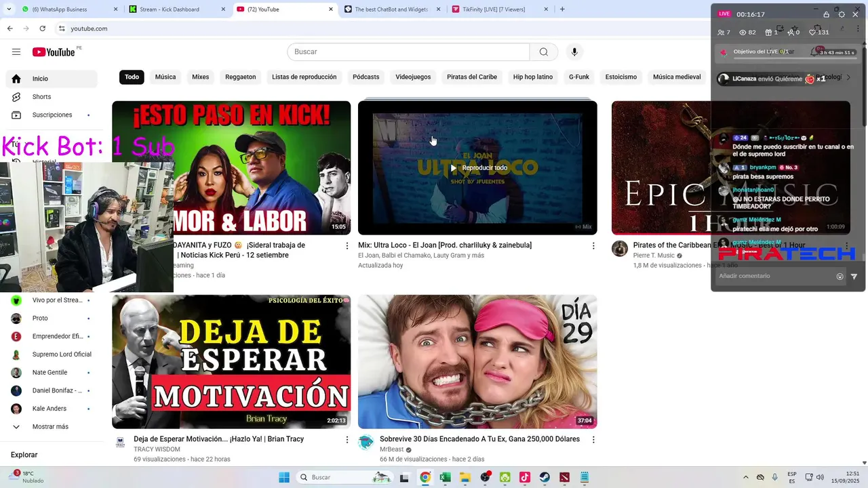Screen dimensions: 868x488
Task: Select the Reggaeton filter chip
Action: tap(241, 77)
